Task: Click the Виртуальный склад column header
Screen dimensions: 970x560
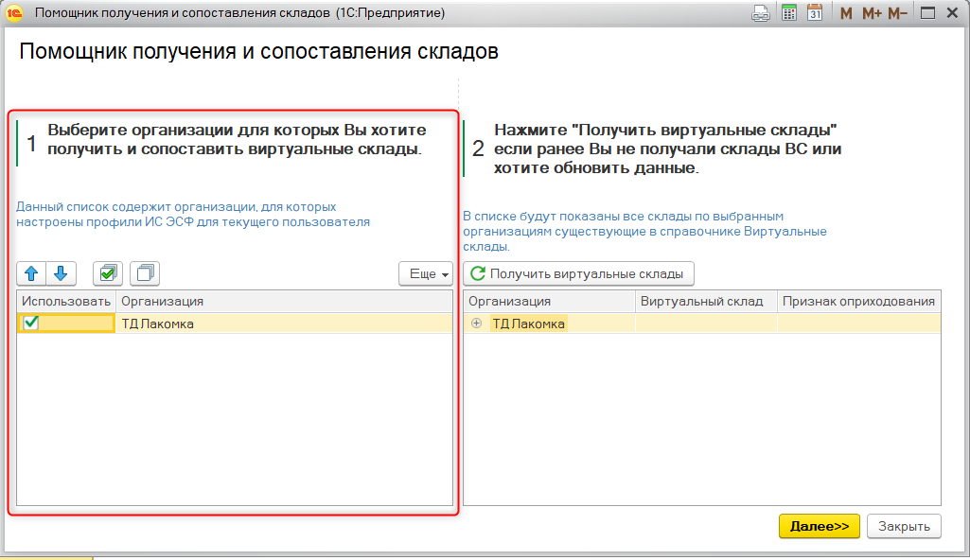Action: [x=705, y=300]
